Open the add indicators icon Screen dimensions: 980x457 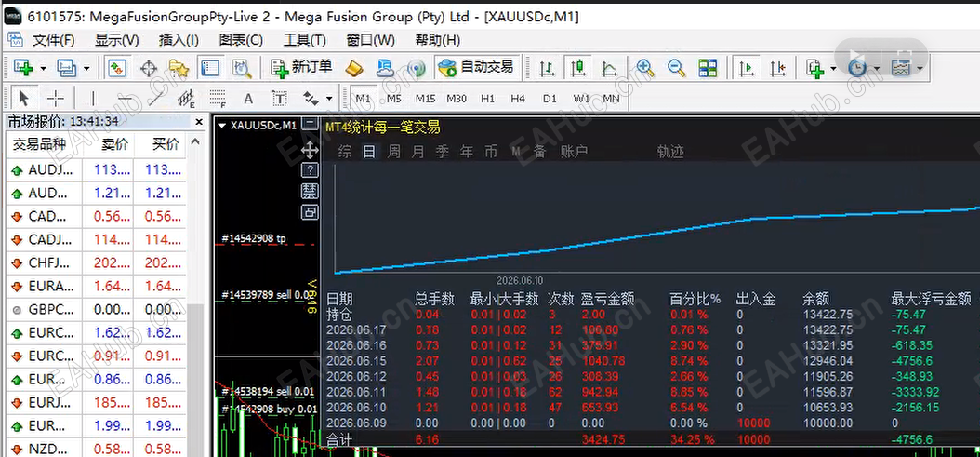point(815,68)
